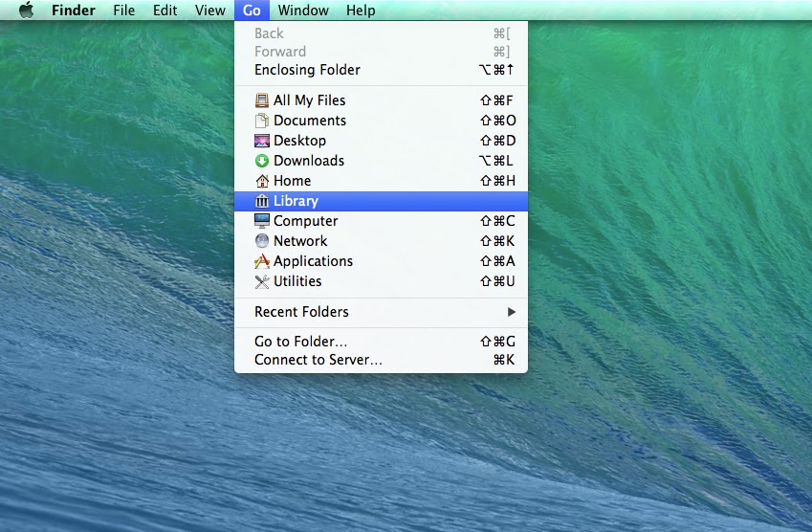Close the open Go menu
The width and height of the screenshot is (812, 532).
point(252,11)
